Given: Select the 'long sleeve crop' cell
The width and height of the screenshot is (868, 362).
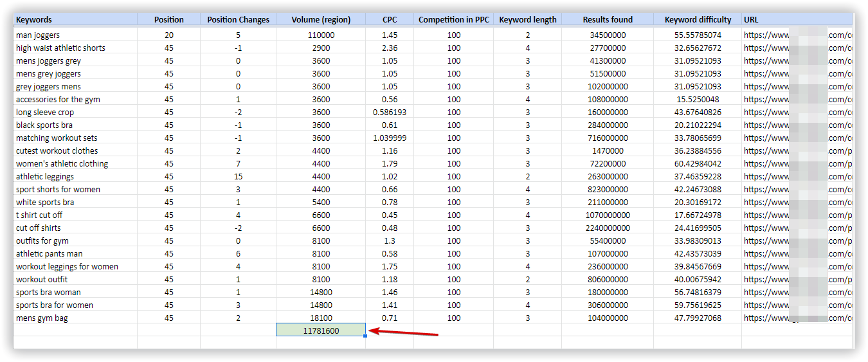Looking at the screenshot, I should [x=75, y=112].
